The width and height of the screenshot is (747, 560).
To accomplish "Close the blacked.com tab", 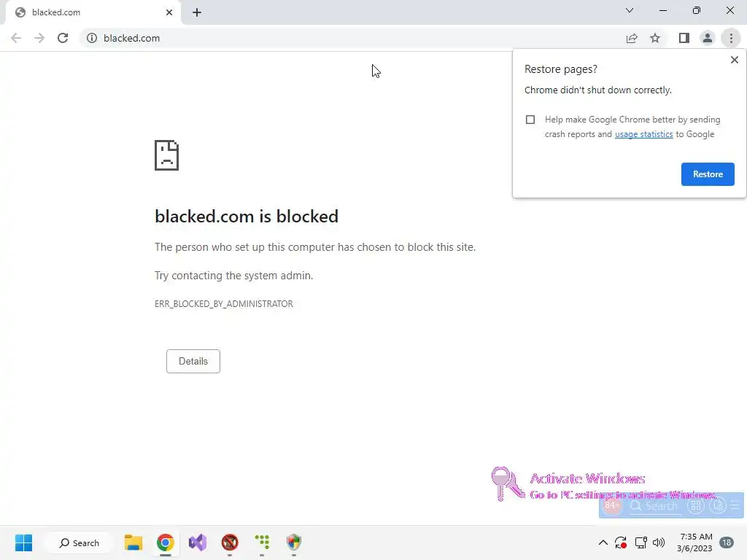I will pyautogui.click(x=169, y=12).
